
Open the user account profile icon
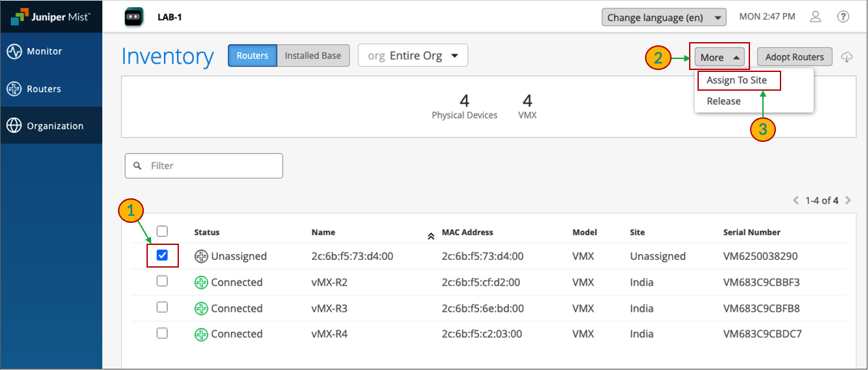[816, 17]
